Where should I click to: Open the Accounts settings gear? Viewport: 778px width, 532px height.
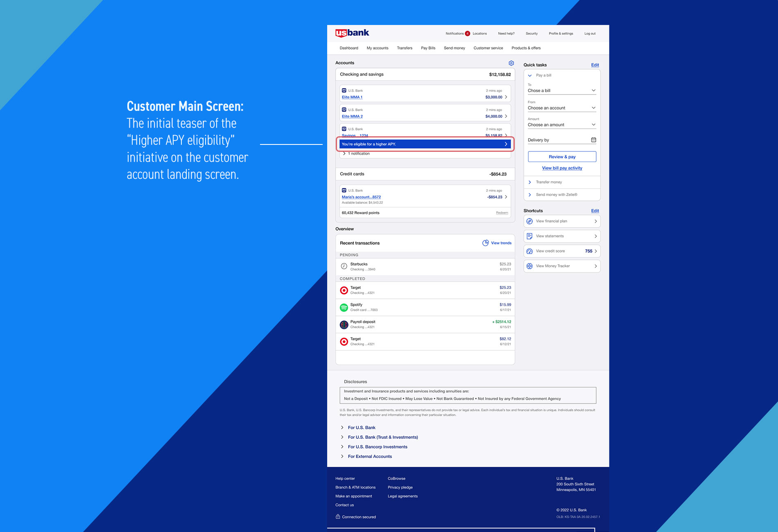tap(511, 63)
